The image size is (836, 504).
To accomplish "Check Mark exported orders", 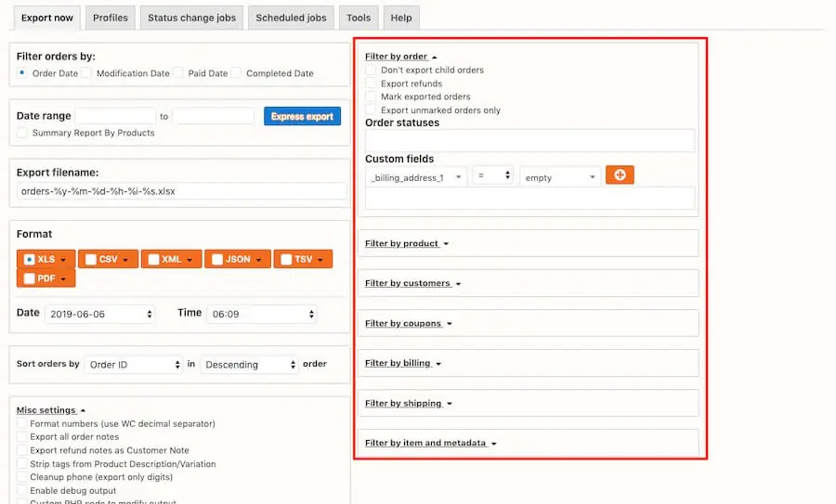I will pyautogui.click(x=371, y=97).
